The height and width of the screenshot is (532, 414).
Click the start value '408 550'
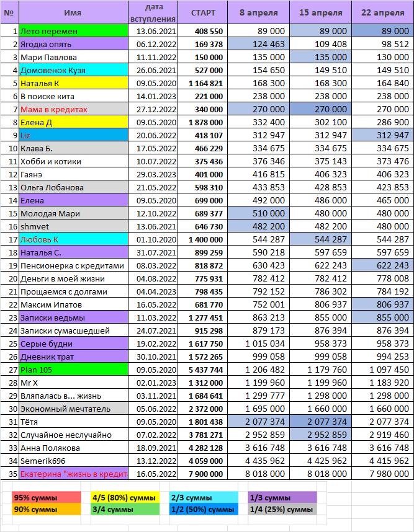point(203,31)
